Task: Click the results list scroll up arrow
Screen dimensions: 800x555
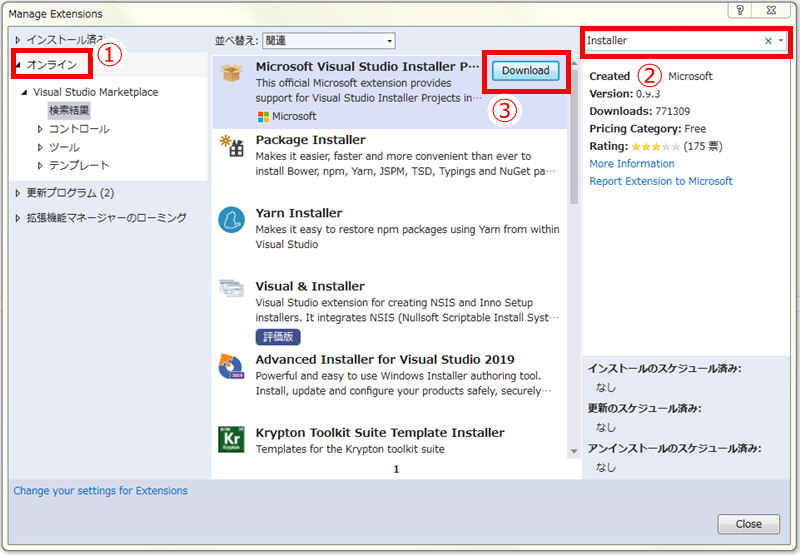Action: pos(574,64)
